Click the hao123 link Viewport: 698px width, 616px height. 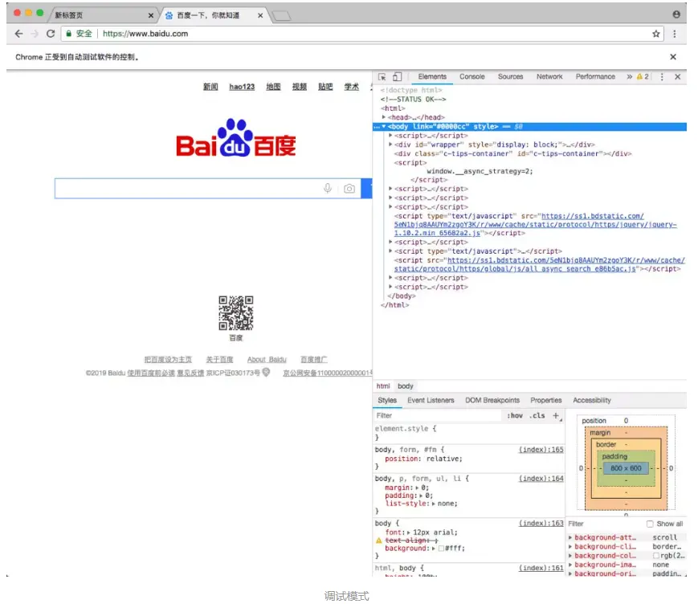242,87
